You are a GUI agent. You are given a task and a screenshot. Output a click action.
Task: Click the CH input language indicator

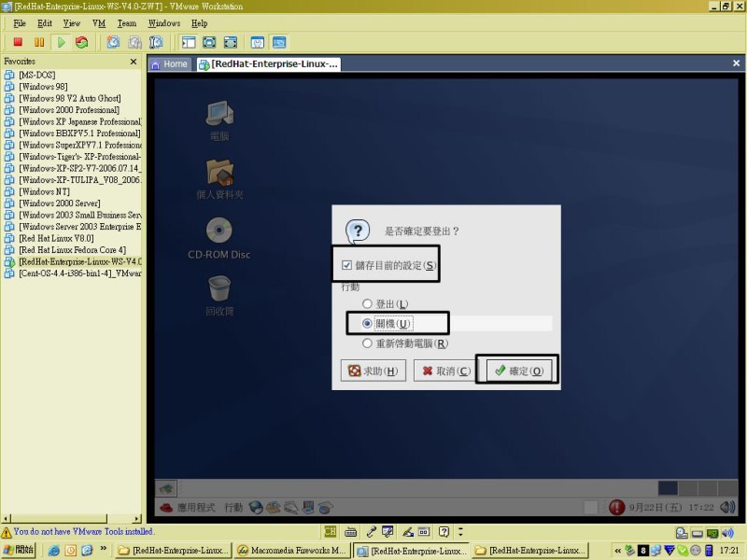click(x=331, y=531)
